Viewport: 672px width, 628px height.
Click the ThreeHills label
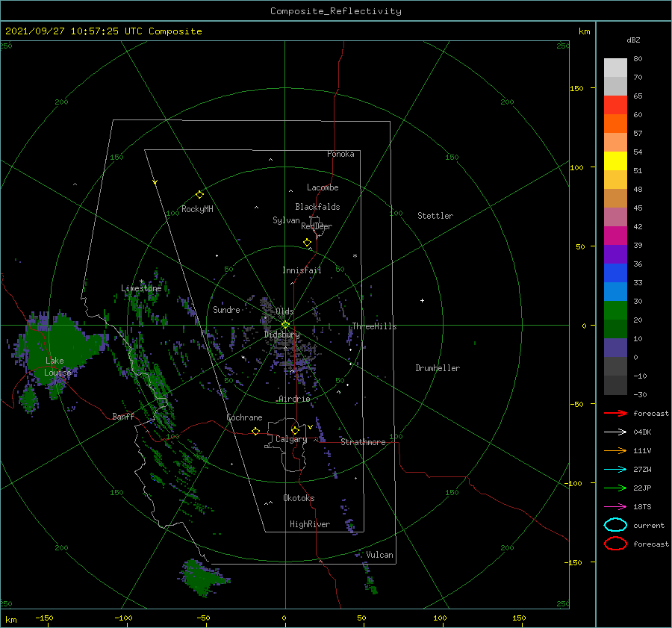click(374, 326)
